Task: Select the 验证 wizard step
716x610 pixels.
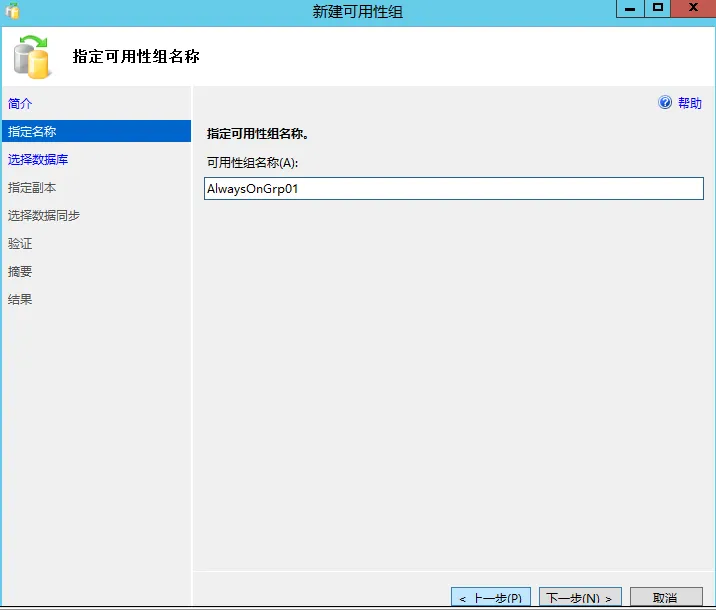Action: point(20,243)
